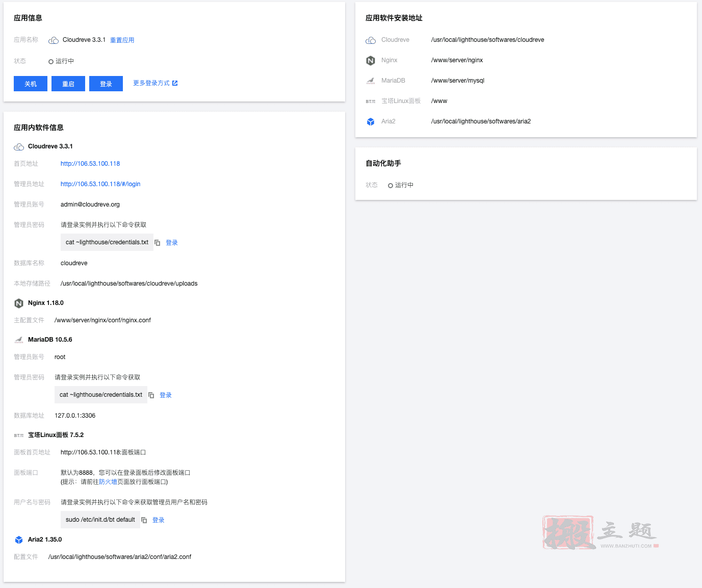Copy MariaDB credentials command via copy icon
Image resolution: width=702 pixels, height=588 pixels.
point(151,395)
